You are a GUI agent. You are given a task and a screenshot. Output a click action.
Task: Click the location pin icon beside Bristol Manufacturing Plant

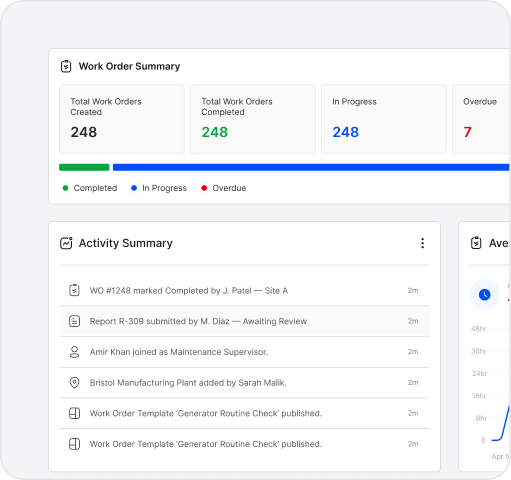click(74, 382)
